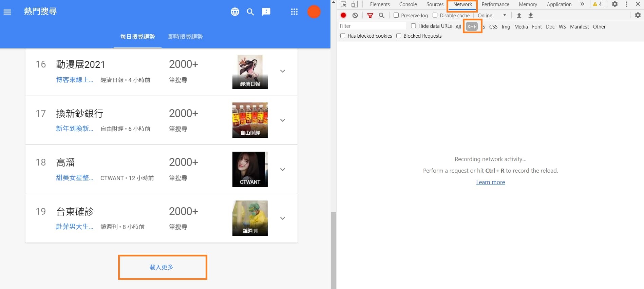The width and height of the screenshot is (644, 289).
Task: Filter by Doc requests
Action: coord(550,26)
